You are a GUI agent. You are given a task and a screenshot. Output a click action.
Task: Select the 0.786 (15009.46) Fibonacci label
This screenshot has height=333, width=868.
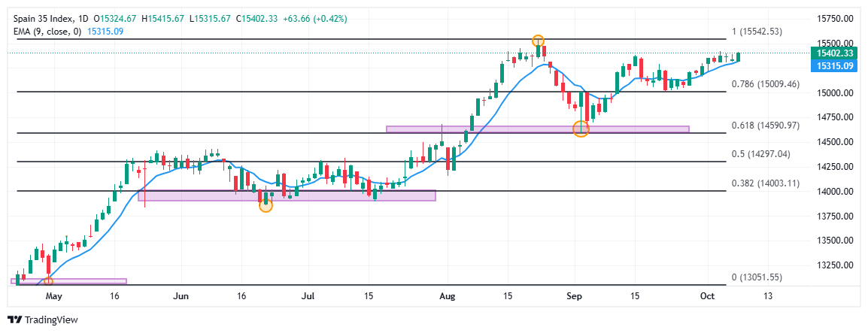click(765, 84)
